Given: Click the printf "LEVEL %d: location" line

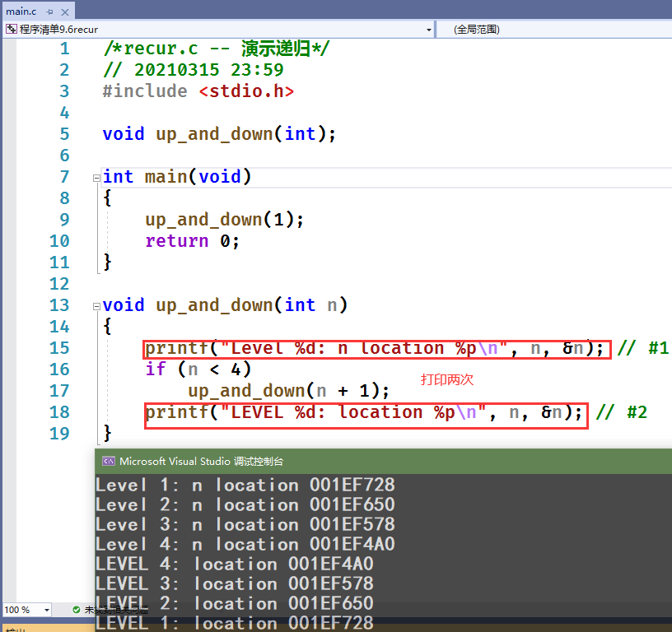Looking at the screenshot, I should (364, 412).
